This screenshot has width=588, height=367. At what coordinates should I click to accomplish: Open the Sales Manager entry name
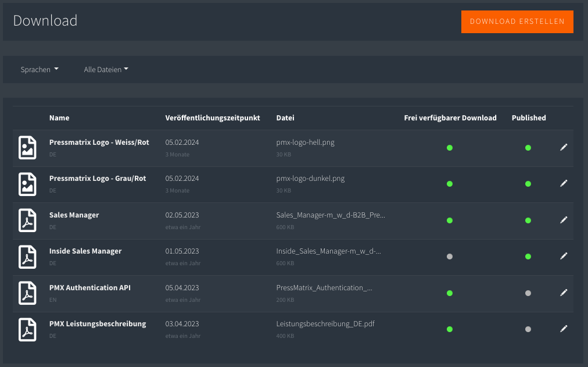(74, 215)
